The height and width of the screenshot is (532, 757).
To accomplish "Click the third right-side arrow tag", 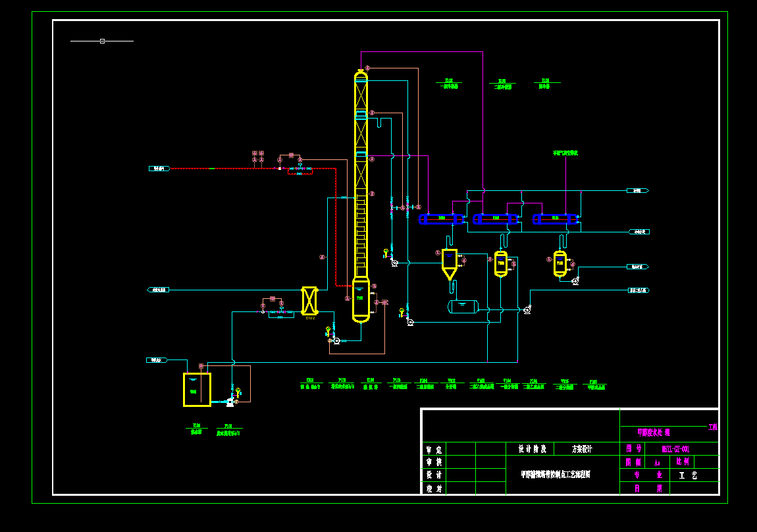I will point(638,267).
